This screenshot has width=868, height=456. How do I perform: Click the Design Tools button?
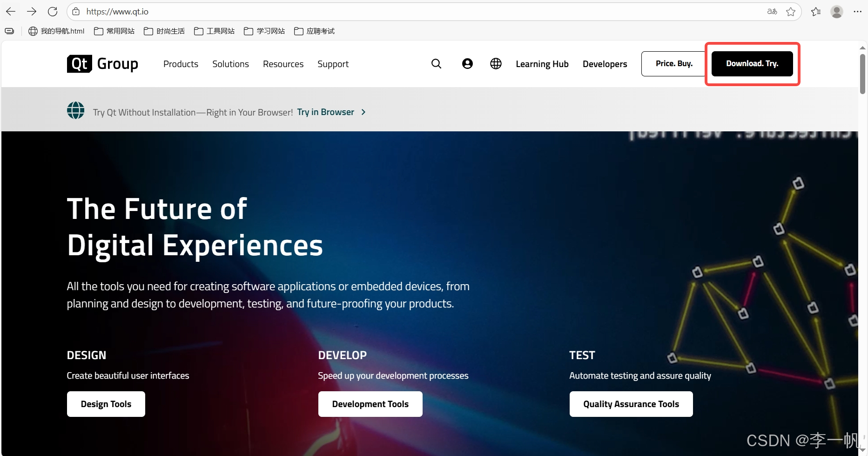(106, 404)
